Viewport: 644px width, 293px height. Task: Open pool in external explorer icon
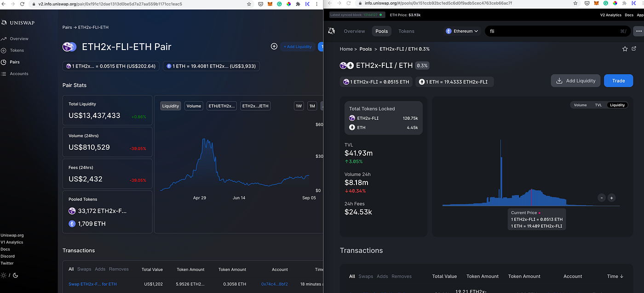point(634,49)
